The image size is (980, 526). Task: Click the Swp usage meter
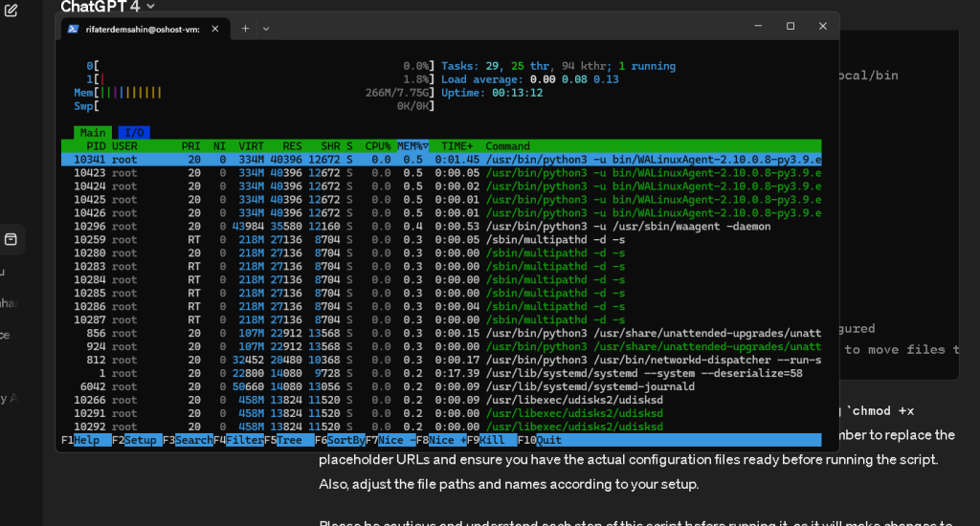(254, 106)
